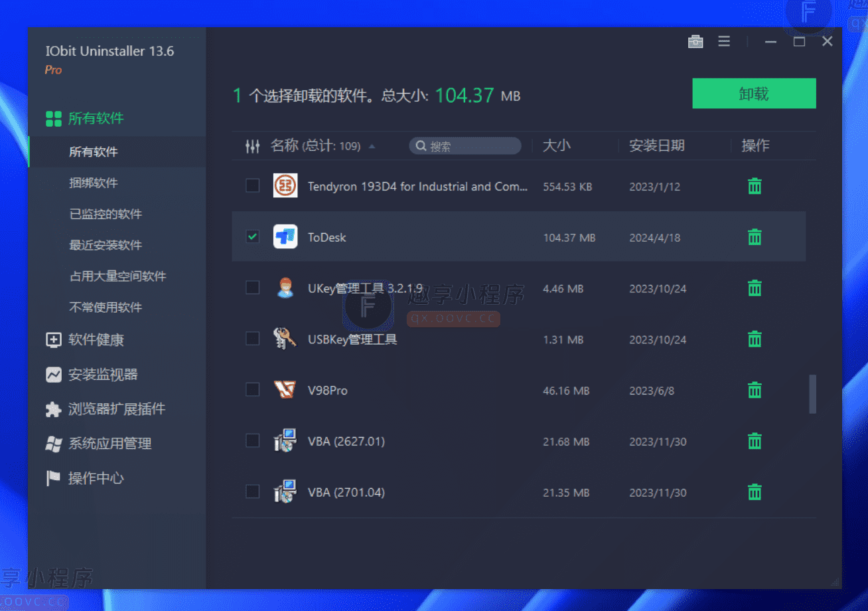Viewport: 868px width, 611px height.
Task: Click the 2024/4/18 install date
Action: 655,238
